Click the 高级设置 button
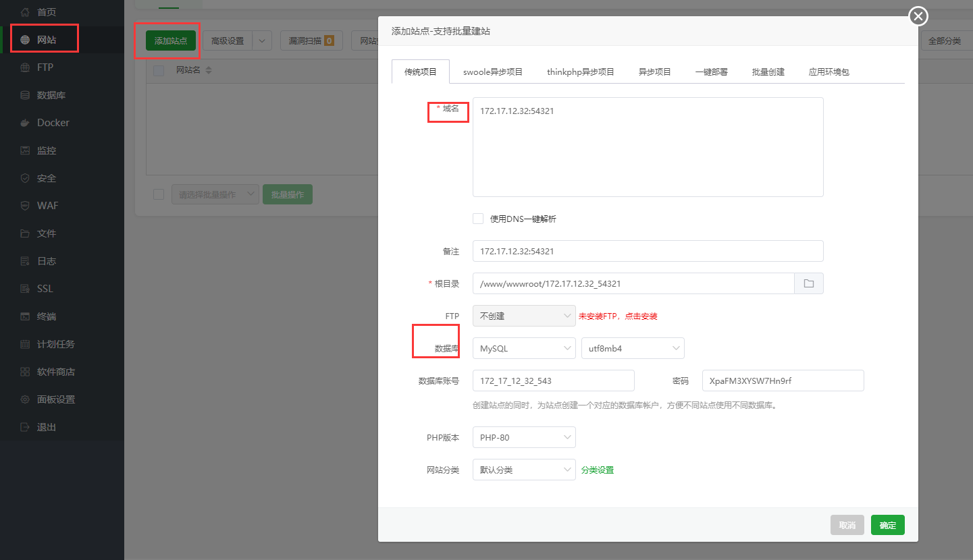 (228, 40)
